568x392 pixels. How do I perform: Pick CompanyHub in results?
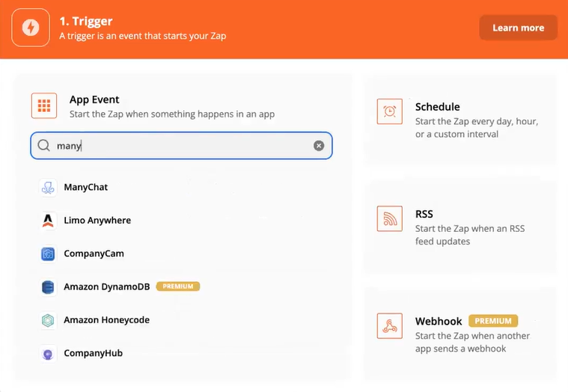click(93, 353)
